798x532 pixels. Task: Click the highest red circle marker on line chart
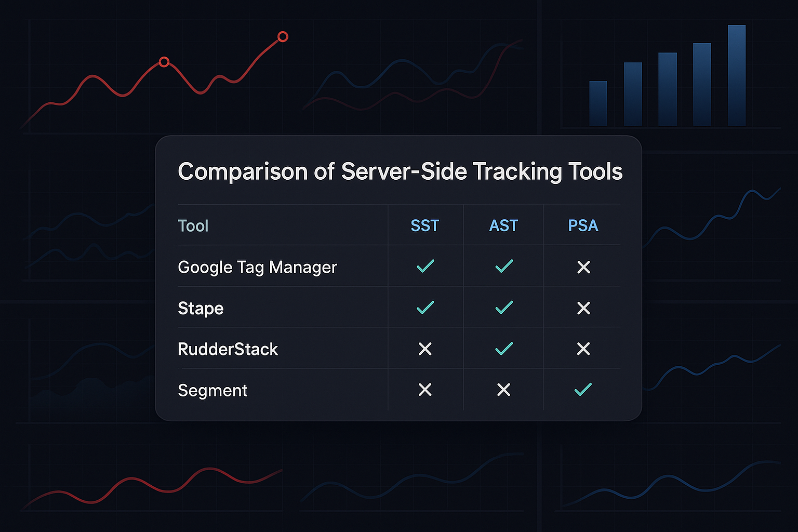coord(283,36)
